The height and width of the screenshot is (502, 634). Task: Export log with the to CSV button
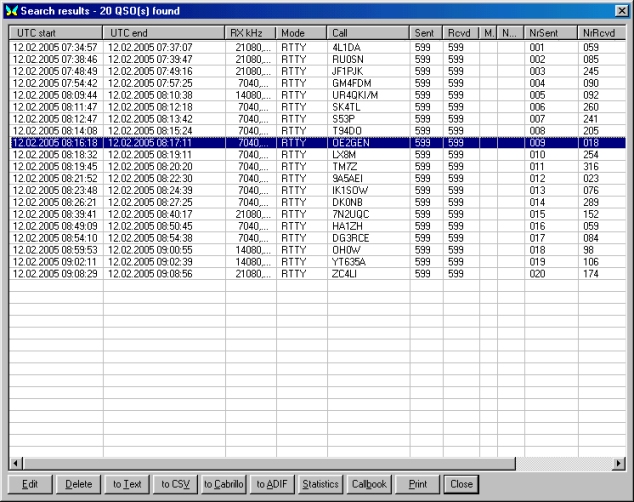[176, 484]
